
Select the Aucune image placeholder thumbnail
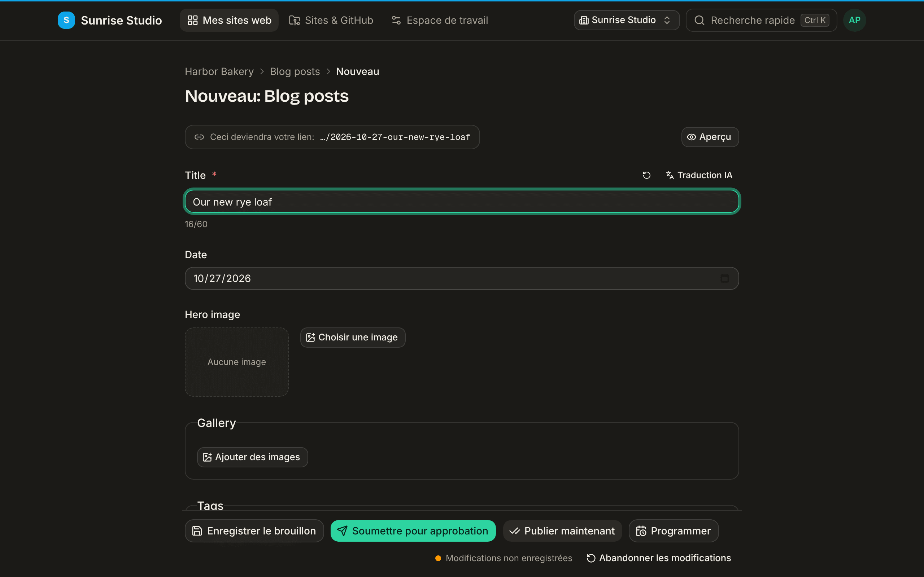click(x=237, y=362)
